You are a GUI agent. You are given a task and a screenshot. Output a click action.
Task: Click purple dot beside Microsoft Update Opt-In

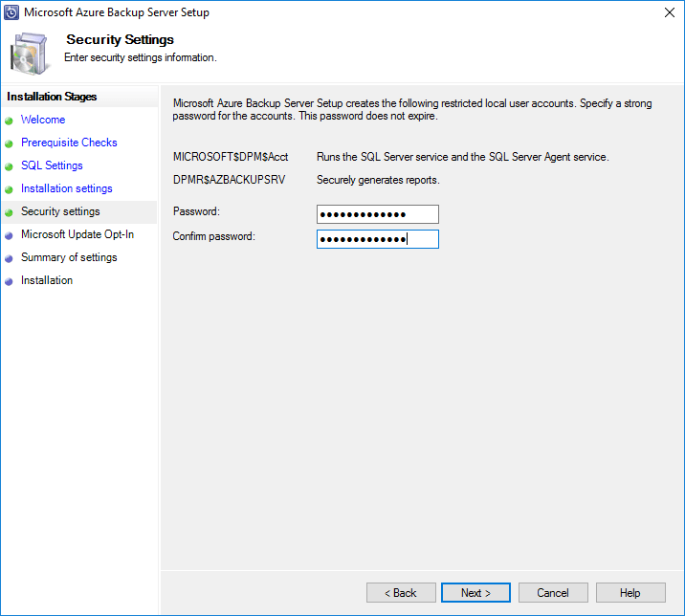(9, 236)
